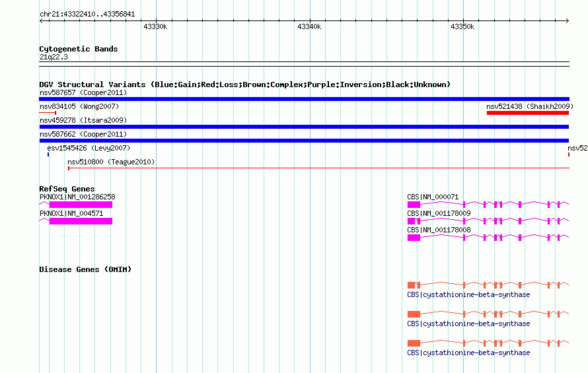Select the nsv459278 (Itsara2009) label
This screenshot has height=373, width=588.
coord(83,120)
